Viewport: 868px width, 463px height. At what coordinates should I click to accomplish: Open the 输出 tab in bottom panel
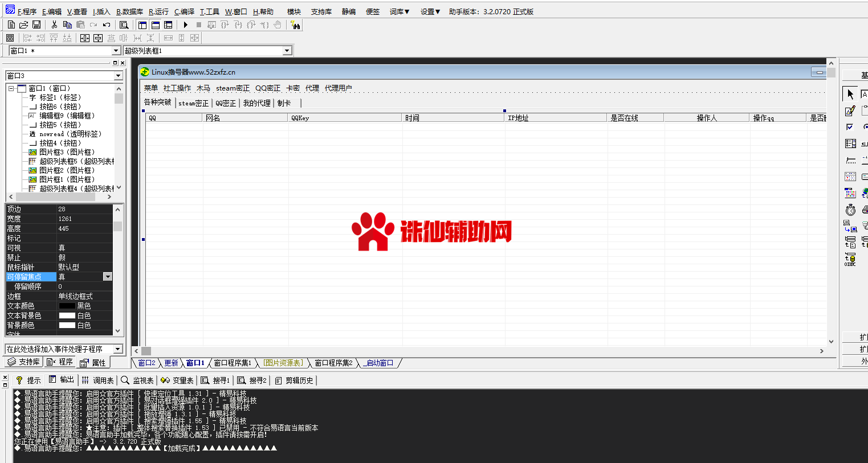62,380
